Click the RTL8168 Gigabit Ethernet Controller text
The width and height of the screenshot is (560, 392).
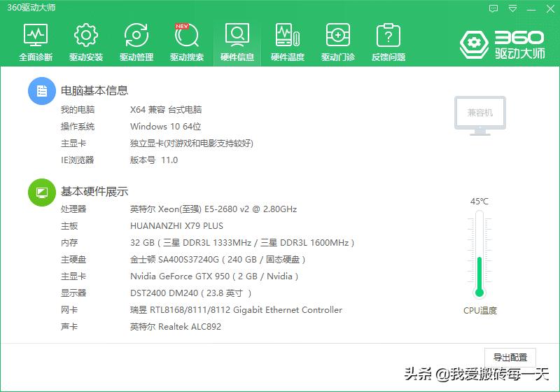(x=236, y=310)
